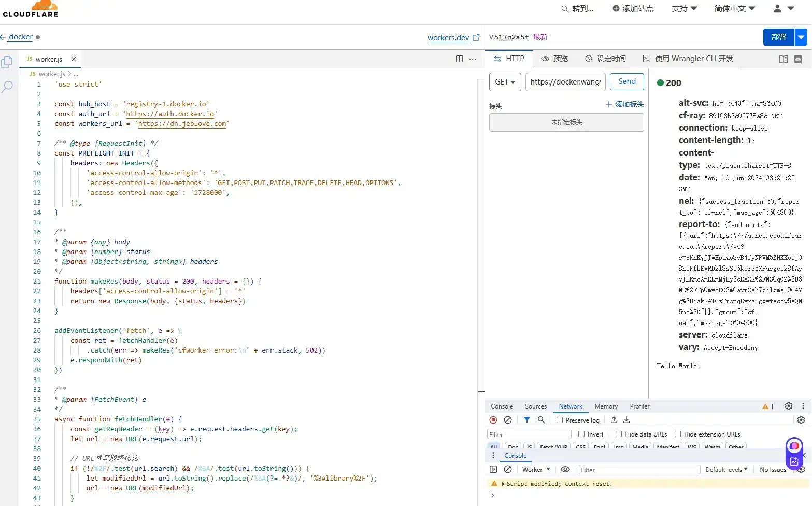This screenshot has width=812, height=506.
Task: Open the search icon in editor sidebar
Action: pos(7,87)
